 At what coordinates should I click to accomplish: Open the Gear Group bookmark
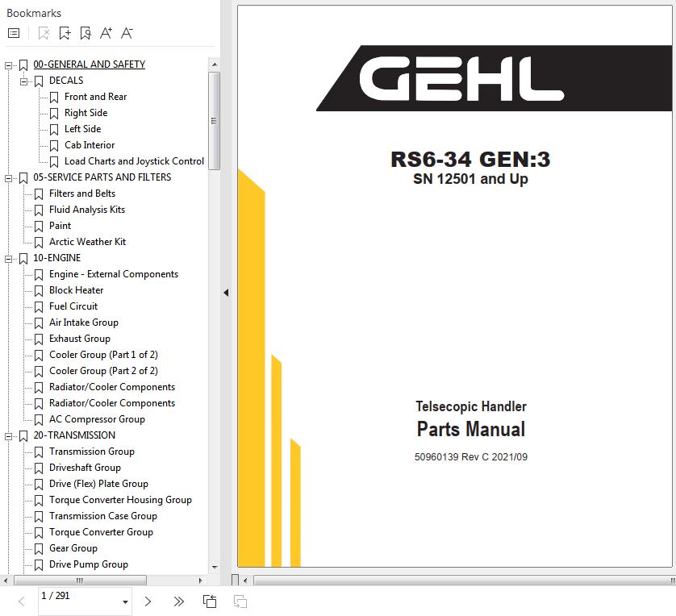[x=73, y=548]
